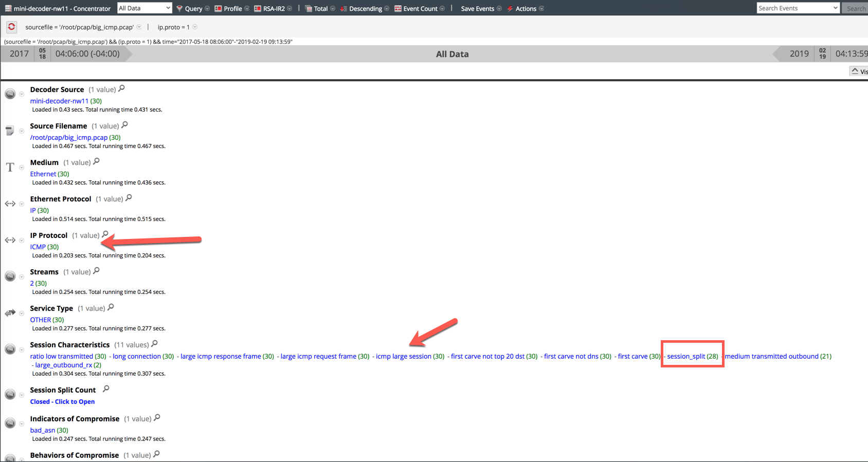Click the Service Type arrows icon
Viewport: 868px width, 462px height.
point(10,312)
